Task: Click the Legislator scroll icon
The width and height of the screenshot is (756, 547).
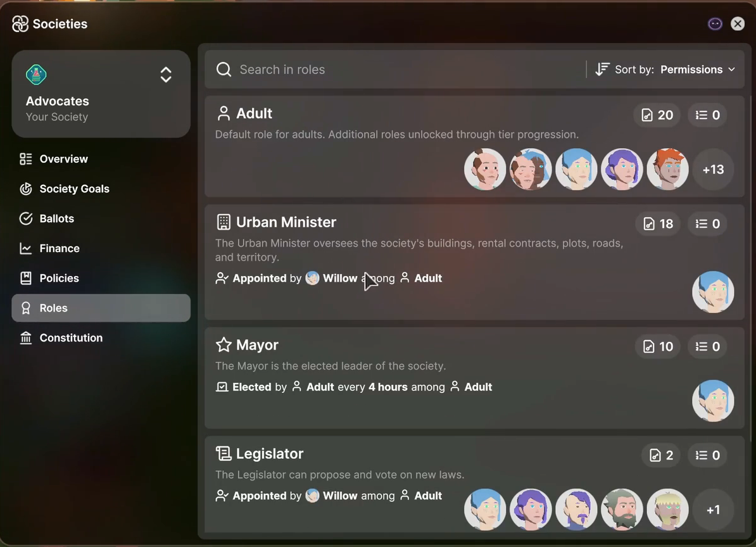Action: point(224,453)
